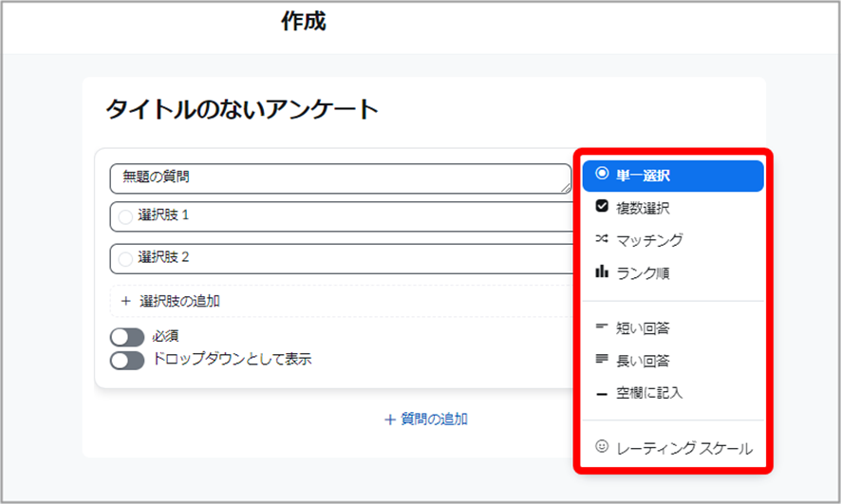Screen dimensions: 841x504
Task: Click the checkbox icon beside 複数選択
Action: point(602,206)
